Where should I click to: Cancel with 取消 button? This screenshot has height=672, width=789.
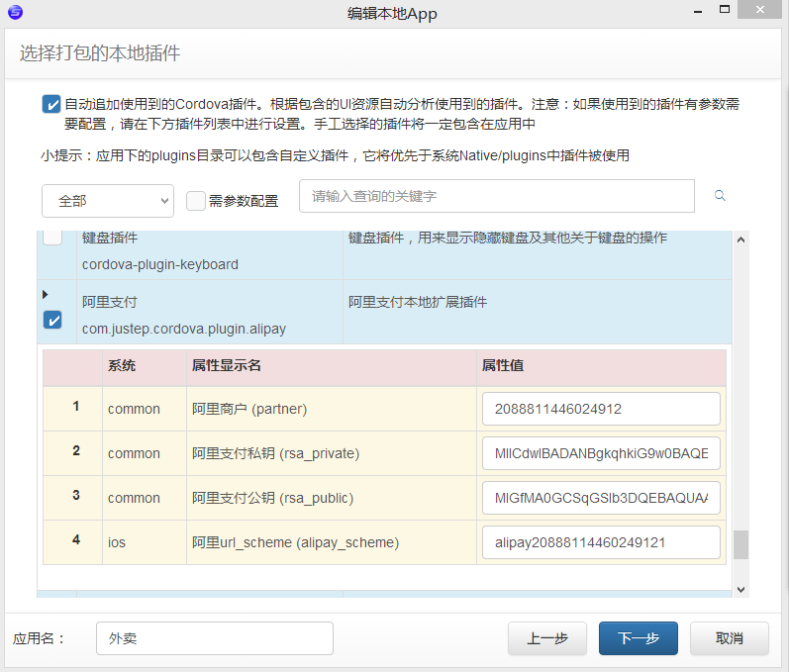point(730,638)
